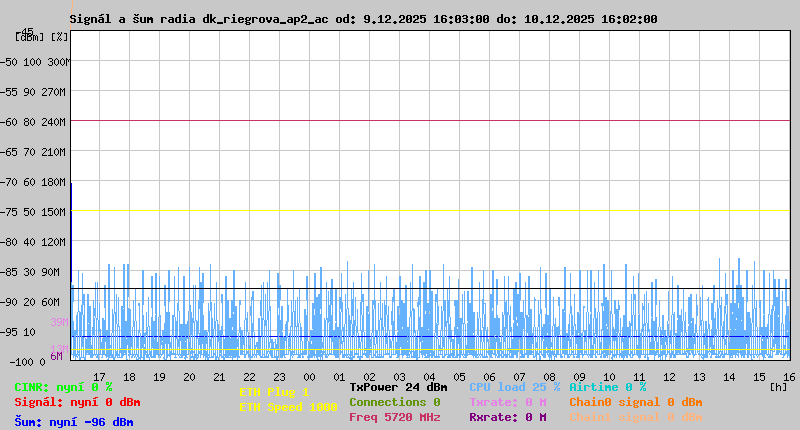800x430 pixels.
Task: Click the Airtime 0 % legend label
Action: tap(607, 387)
